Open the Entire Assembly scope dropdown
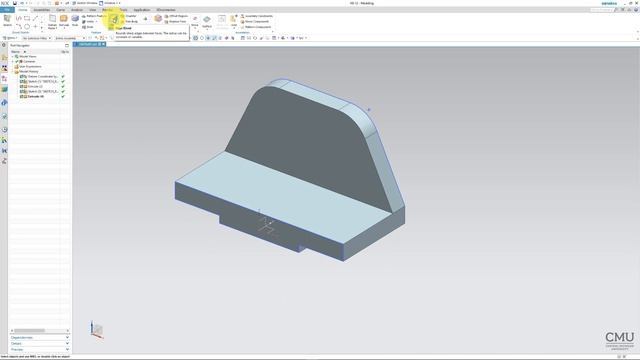640x360 pixels. [70, 38]
